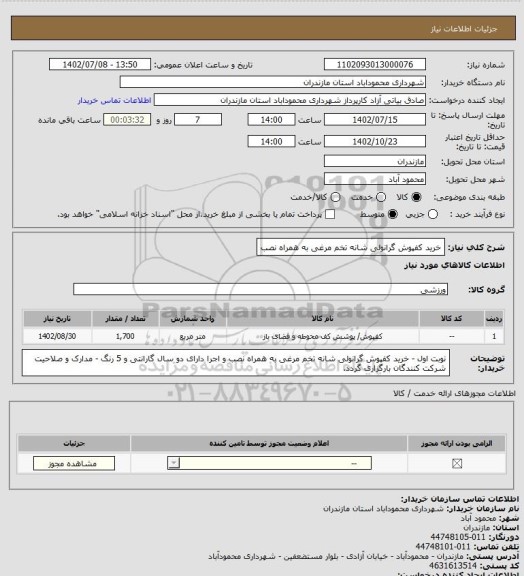Select the کالا radio button
524x576 pixels.
(x=416, y=197)
